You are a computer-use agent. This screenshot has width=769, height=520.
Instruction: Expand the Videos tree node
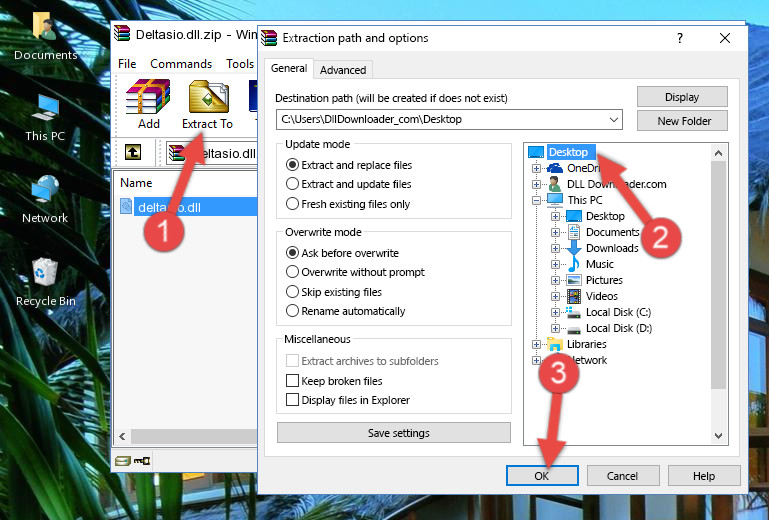[555, 296]
